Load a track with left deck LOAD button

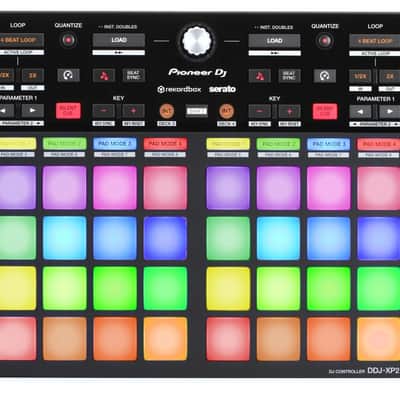119,40
